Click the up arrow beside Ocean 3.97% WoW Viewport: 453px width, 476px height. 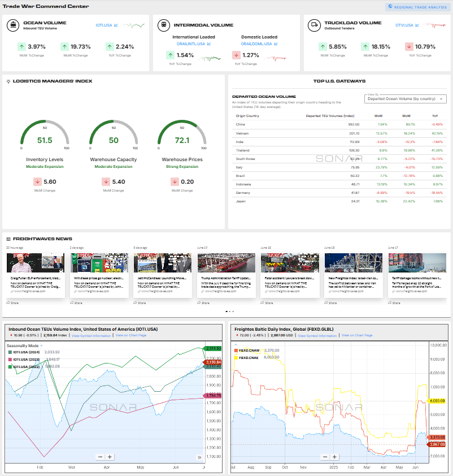point(21,47)
